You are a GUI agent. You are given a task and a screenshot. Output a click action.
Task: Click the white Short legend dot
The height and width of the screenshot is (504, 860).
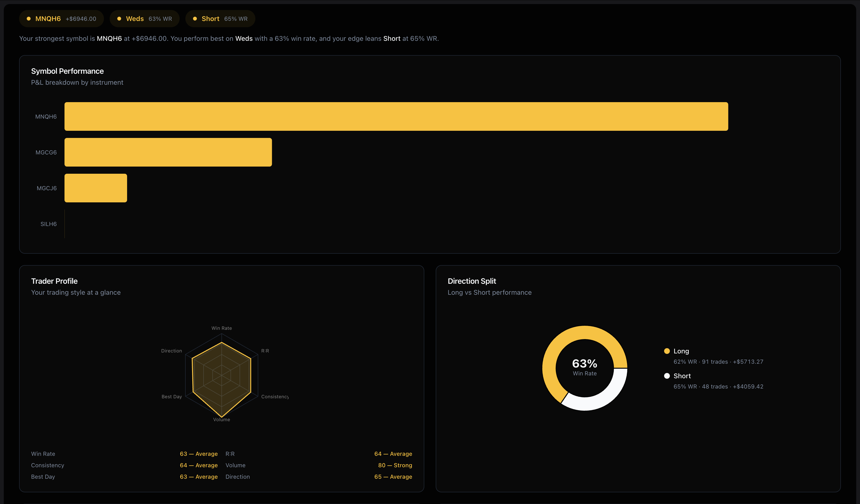(x=667, y=376)
